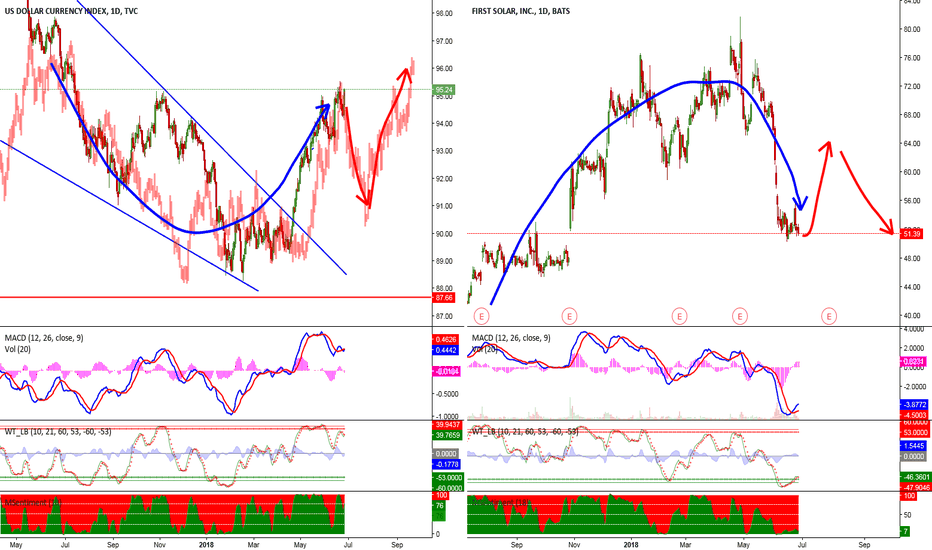Click the red 53.0000 level label on First Solar
Viewport: 932px width, 550px height.
pyautogui.click(x=915, y=432)
